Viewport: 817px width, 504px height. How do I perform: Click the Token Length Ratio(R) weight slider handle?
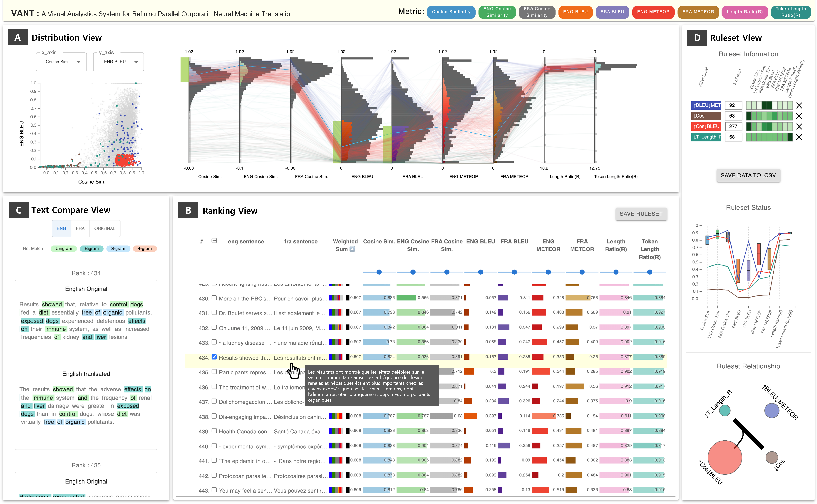coord(650,272)
